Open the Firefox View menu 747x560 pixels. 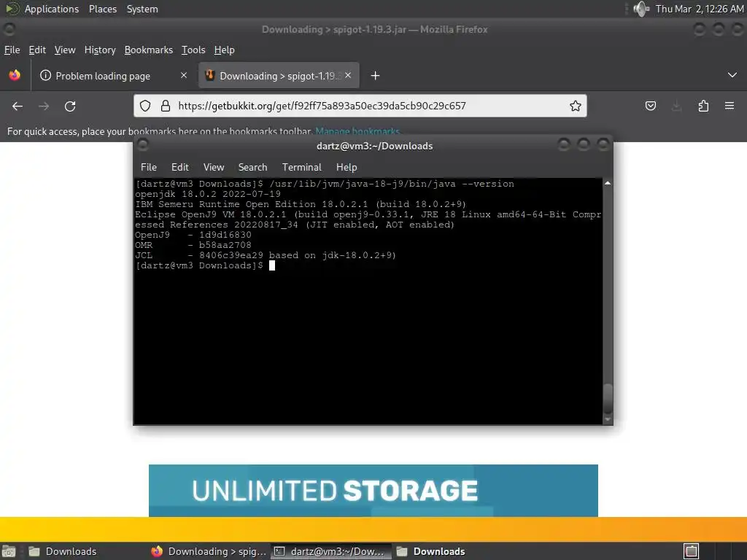tap(65, 50)
